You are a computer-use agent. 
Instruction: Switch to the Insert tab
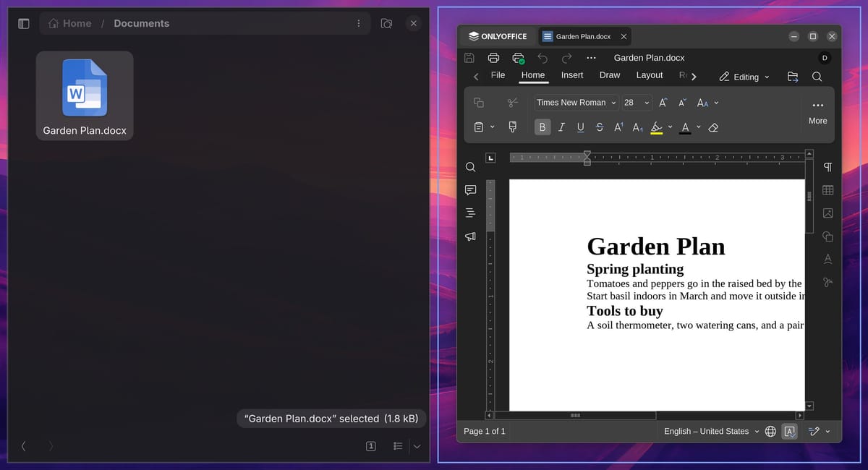(572, 75)
